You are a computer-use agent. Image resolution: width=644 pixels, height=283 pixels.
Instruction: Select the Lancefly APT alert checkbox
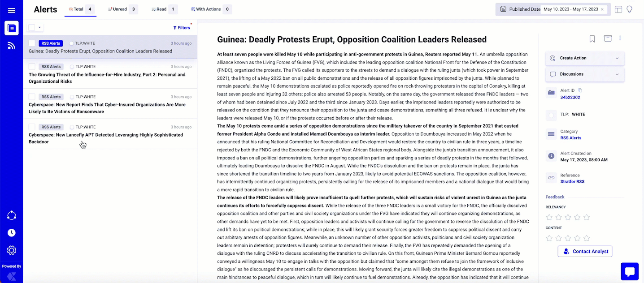(x=32, y=127)
